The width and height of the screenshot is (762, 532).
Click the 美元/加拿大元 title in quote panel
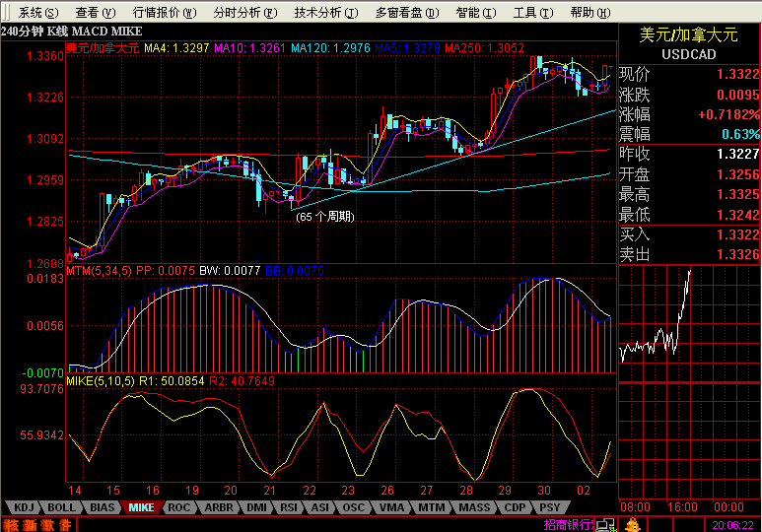pyautogui.click(x=689, y=35)
